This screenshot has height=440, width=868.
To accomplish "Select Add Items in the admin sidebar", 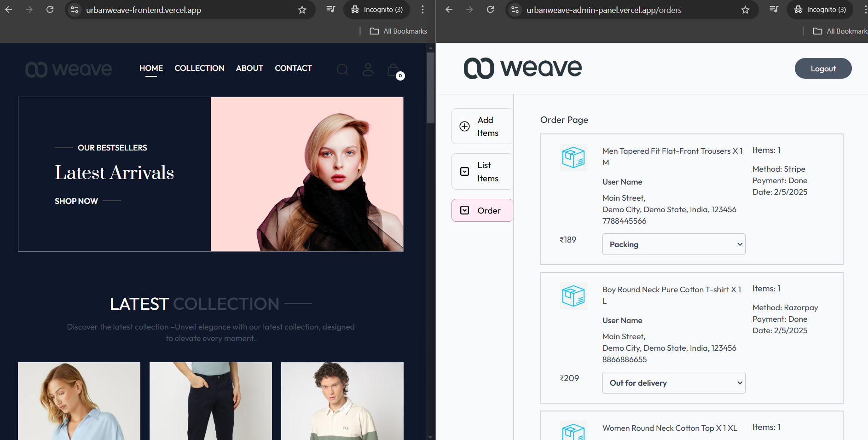I will pyautogui.click(x=482, y=126).
